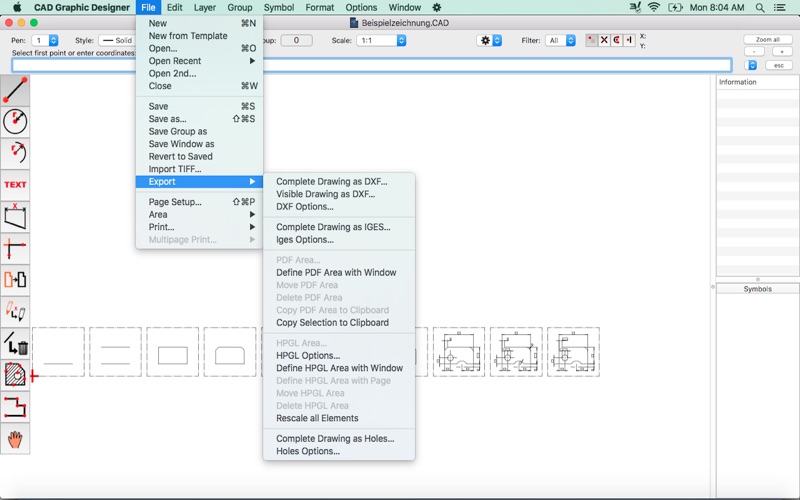The height and width of the screenshot is (500, 800).
Task: Open the Options menu
Action: 361,8
